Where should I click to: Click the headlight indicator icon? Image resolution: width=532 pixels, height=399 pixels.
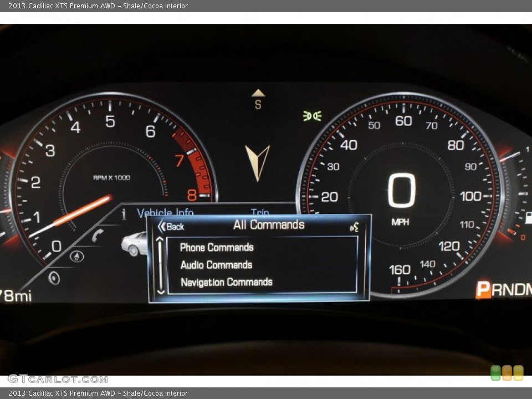[x=312, y=116]
